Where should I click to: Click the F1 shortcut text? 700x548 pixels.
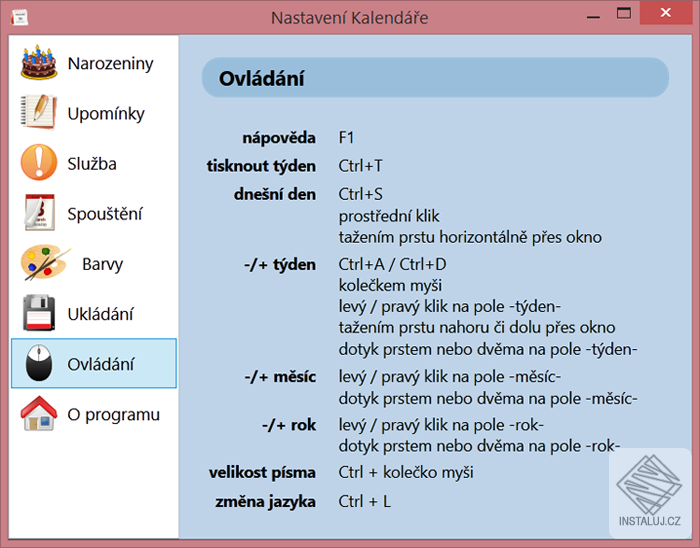click(x=346, y=137)
